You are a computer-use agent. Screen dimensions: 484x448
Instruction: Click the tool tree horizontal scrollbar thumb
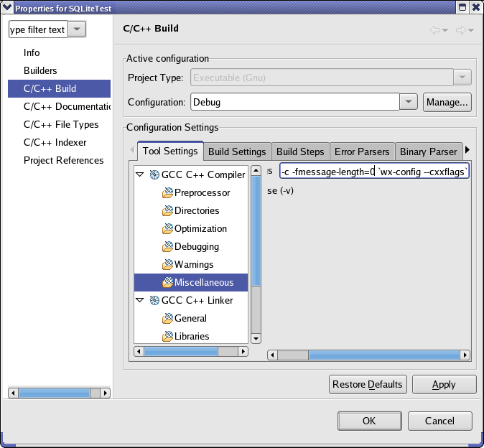click(x=181, y=351)
